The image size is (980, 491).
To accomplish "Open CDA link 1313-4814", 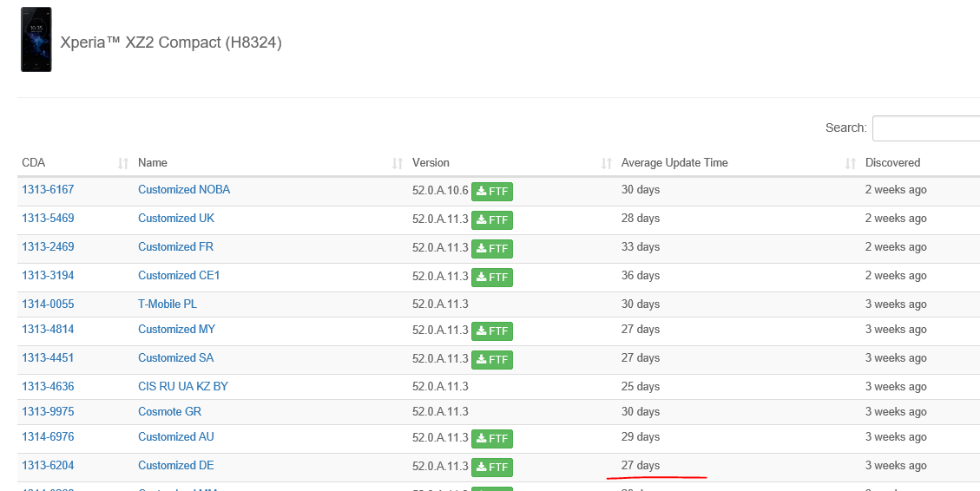I will pyautogui.click(x=48, y=329).
